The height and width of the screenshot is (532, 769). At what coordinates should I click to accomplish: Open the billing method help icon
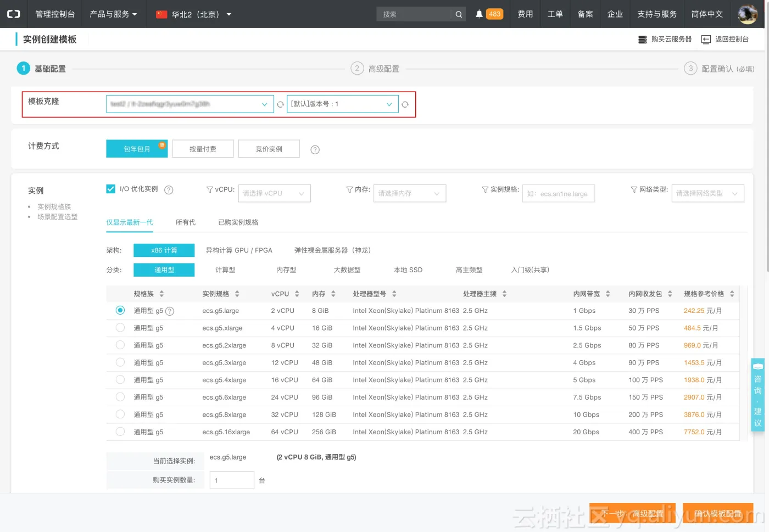click(315, 149)
